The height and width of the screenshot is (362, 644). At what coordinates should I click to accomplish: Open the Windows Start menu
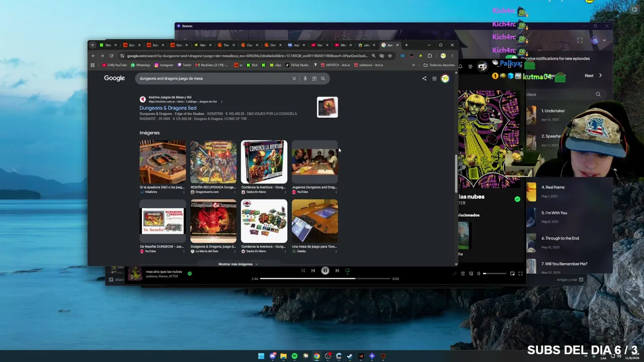261,356
